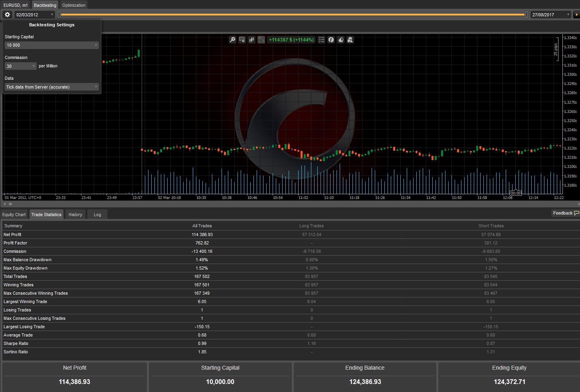Click the tag icon on chart toolbar

(x=340, y=40)
